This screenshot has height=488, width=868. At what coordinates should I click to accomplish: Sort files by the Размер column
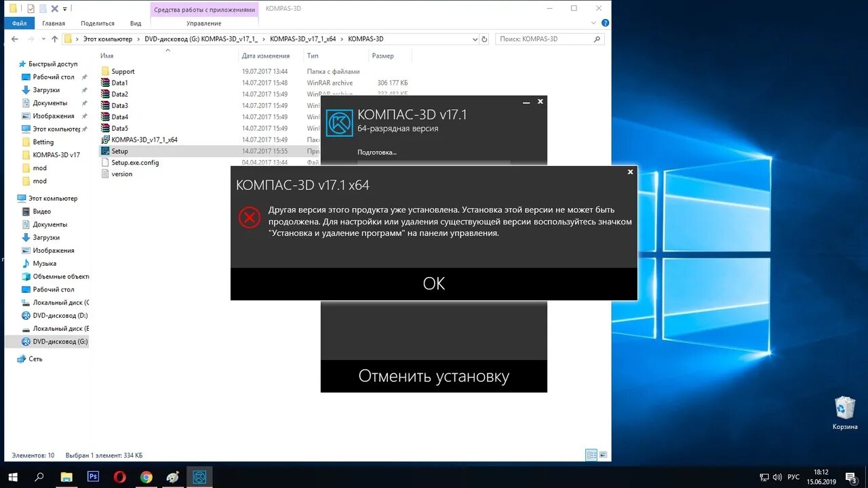click(x=382, y=56)
